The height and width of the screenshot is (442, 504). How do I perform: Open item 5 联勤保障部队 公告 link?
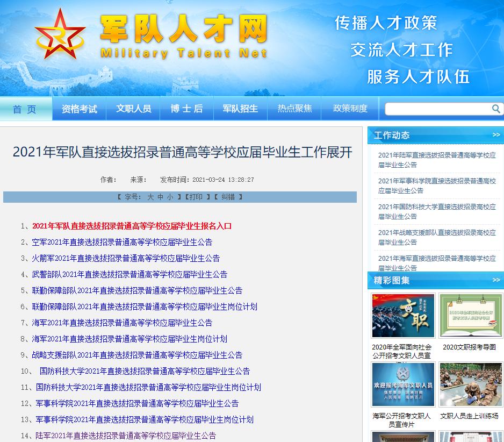click(x=137, y=290)
